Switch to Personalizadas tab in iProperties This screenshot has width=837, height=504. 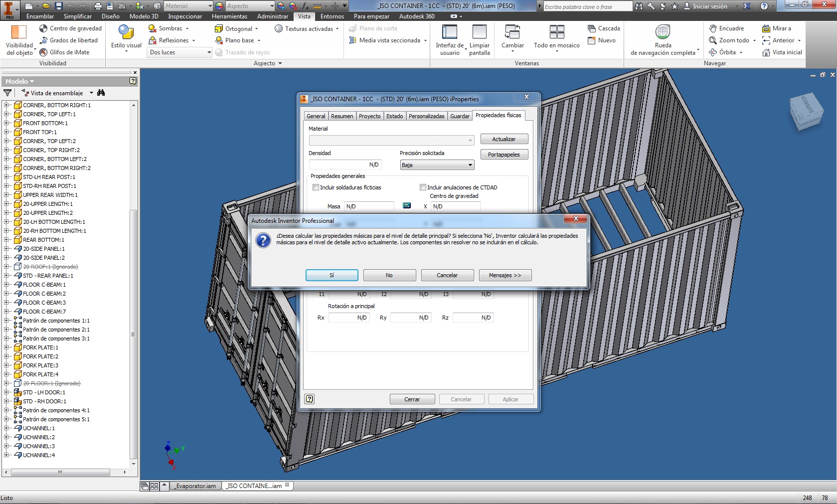tap(426, 116)
